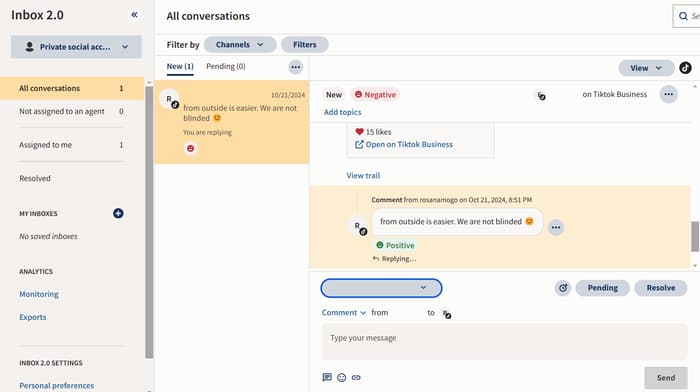Open on Tiktok Business link

pos(404,144)
